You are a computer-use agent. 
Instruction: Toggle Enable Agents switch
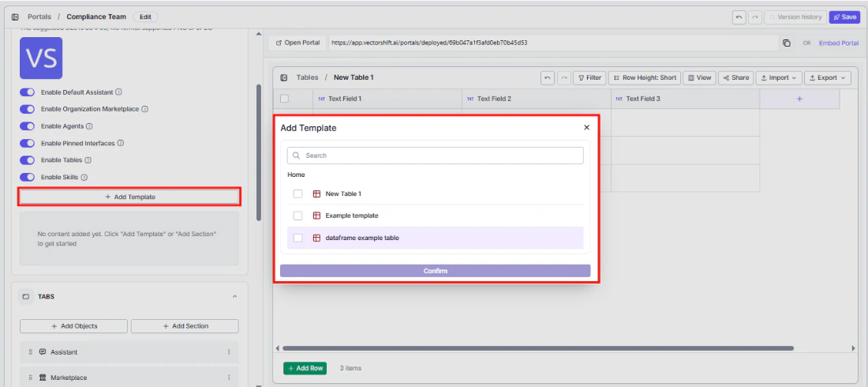pyautogui.click(x=27, y=126)
